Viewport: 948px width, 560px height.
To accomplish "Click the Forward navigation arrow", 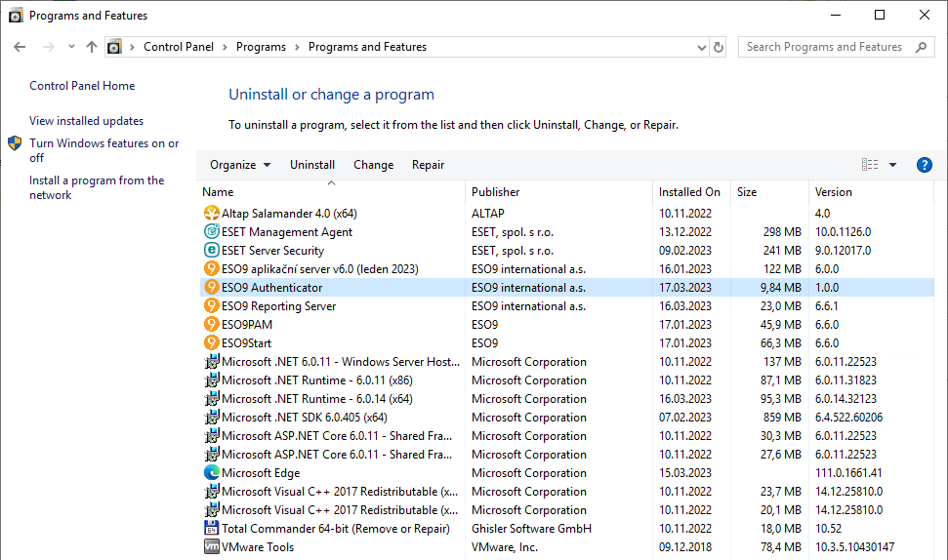I will click(x=49, y=47).
